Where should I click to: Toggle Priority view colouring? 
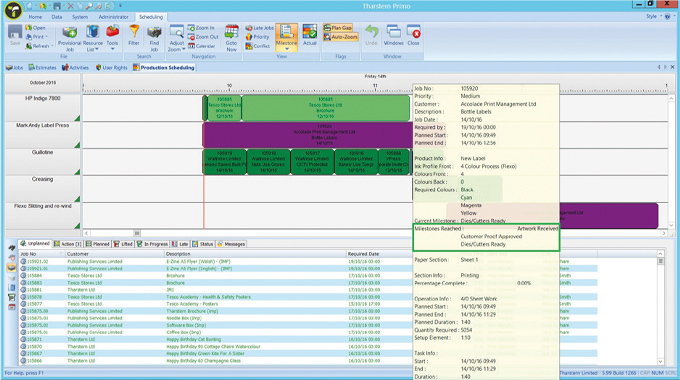[x=258, y=37]
